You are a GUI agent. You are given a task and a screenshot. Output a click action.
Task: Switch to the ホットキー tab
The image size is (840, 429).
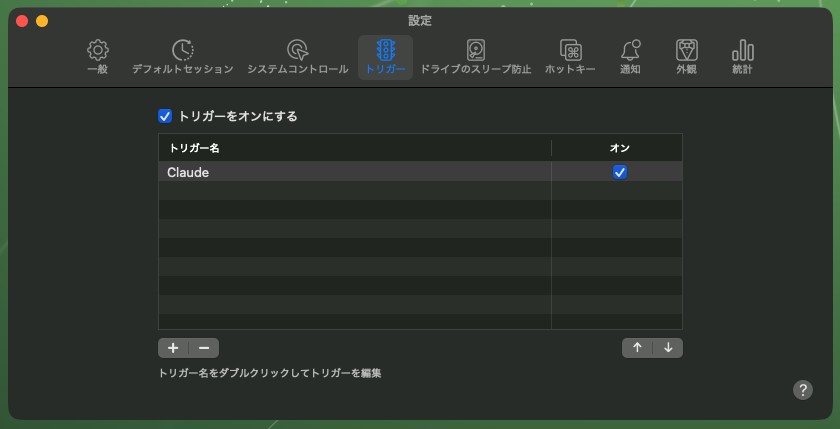coord(571,57)
